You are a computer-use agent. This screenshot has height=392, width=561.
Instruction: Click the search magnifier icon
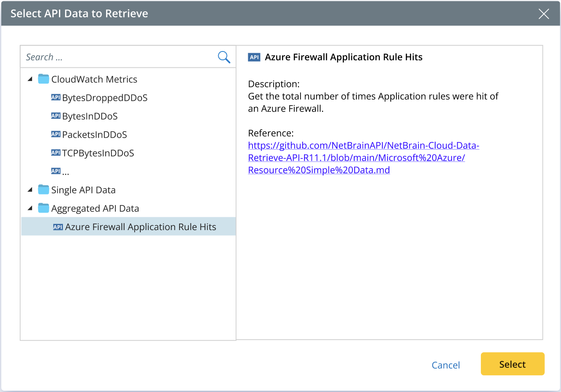224,57
